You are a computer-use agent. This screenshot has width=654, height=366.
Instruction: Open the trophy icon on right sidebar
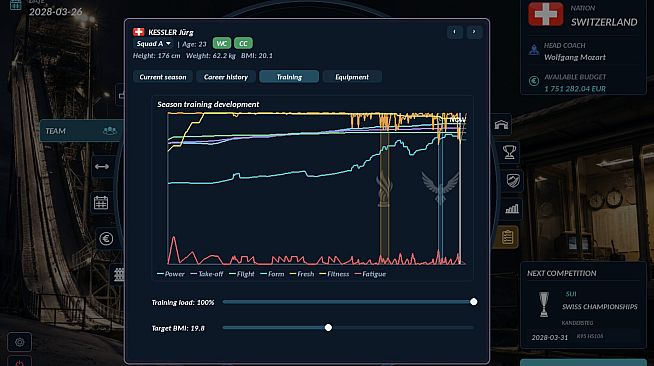(x=509, y=152)
